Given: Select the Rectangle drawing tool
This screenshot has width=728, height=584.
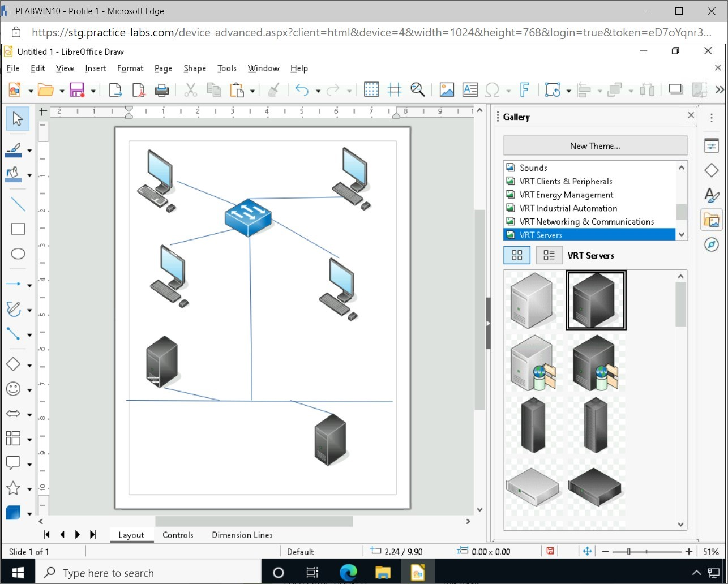Looking at the screenshot, I should (18, 229).
